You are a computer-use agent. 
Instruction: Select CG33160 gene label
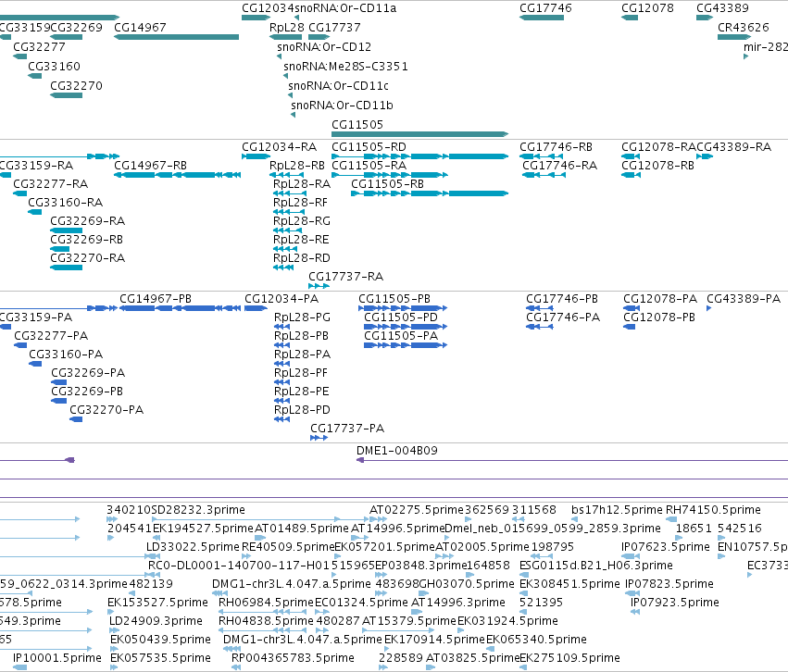55,67
